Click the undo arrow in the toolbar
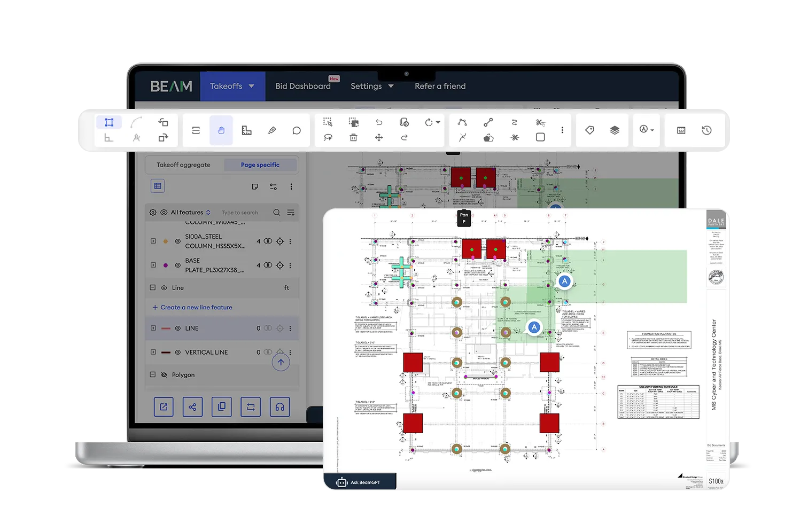This screenshot has width=808, height=532. click(379, 123)
